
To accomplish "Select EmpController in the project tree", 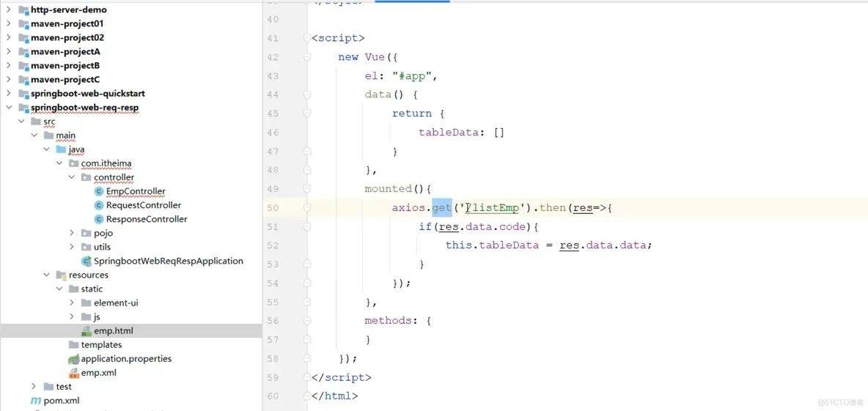I will [136, 191].
